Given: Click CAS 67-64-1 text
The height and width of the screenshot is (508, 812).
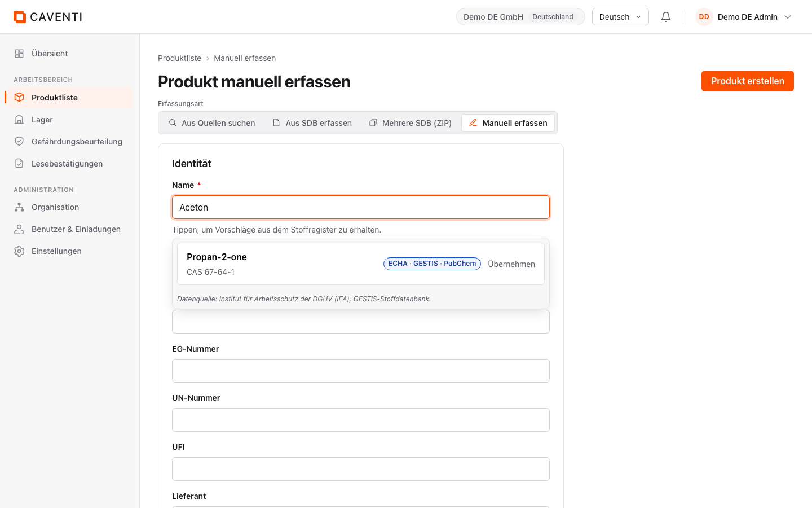Looking at the screenshot, I should [x=211, y=272].
